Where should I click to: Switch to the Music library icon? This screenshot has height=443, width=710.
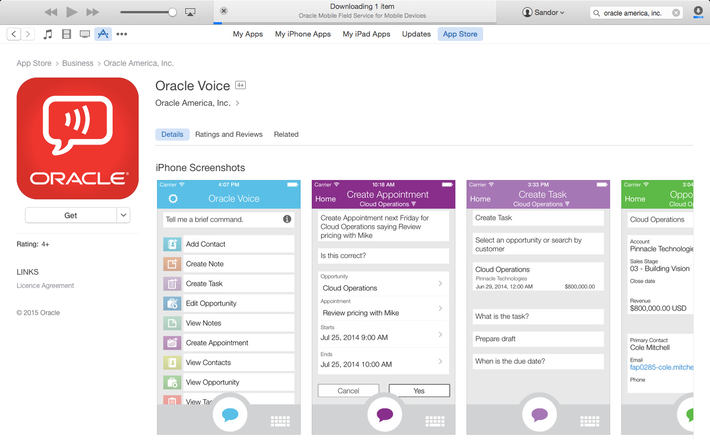(x=48, y=34)
